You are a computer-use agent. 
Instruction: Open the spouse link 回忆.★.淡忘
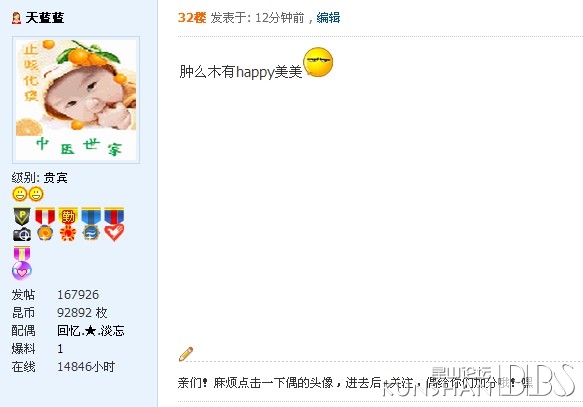point(91,330)
